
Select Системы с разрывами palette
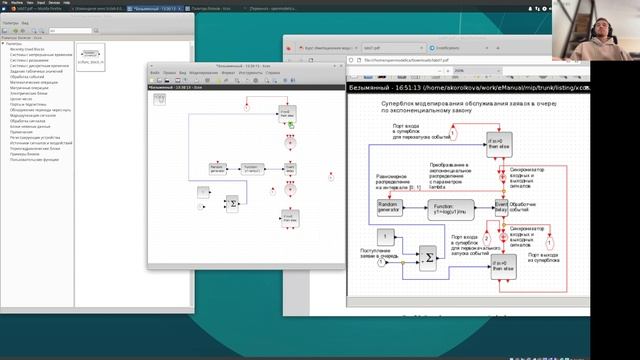click(29, 60)
